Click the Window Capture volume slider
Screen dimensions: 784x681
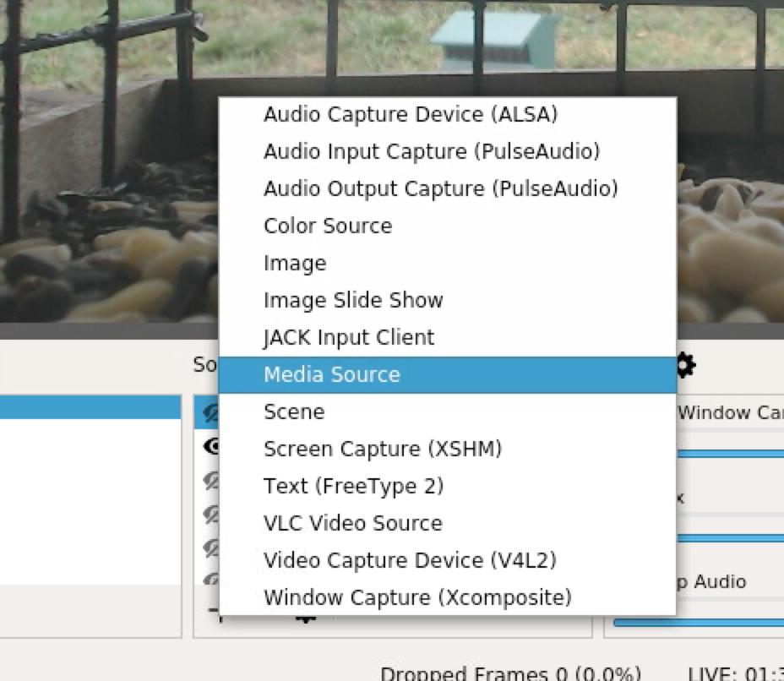(731, 453)
